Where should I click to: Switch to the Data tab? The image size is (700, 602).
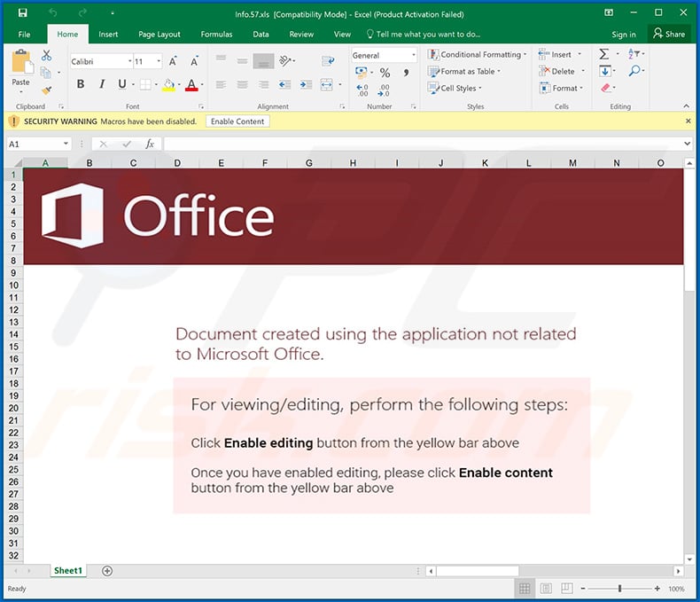[x=261, y=35]
